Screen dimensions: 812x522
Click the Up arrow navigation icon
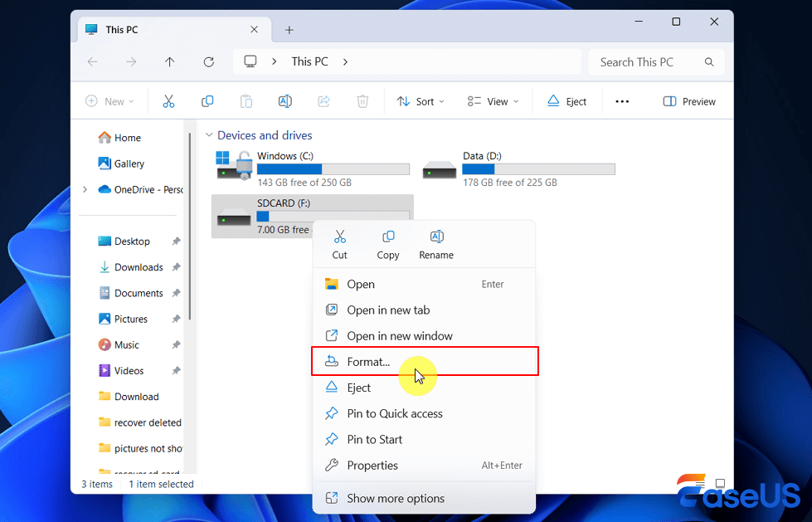coord(170,62)
